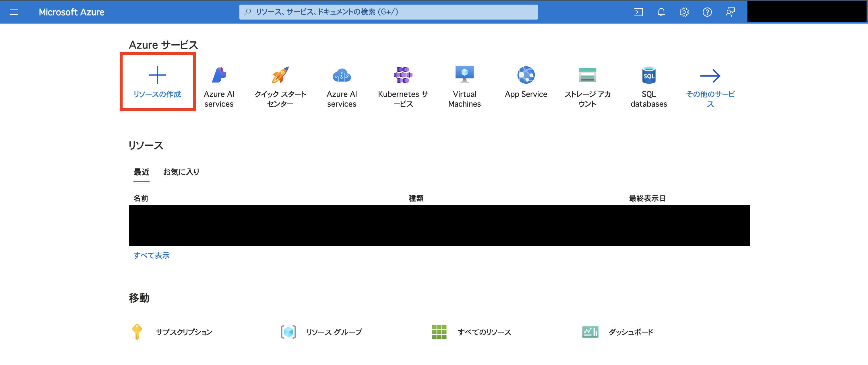Open the ダッシュボード navigation item

630,332
